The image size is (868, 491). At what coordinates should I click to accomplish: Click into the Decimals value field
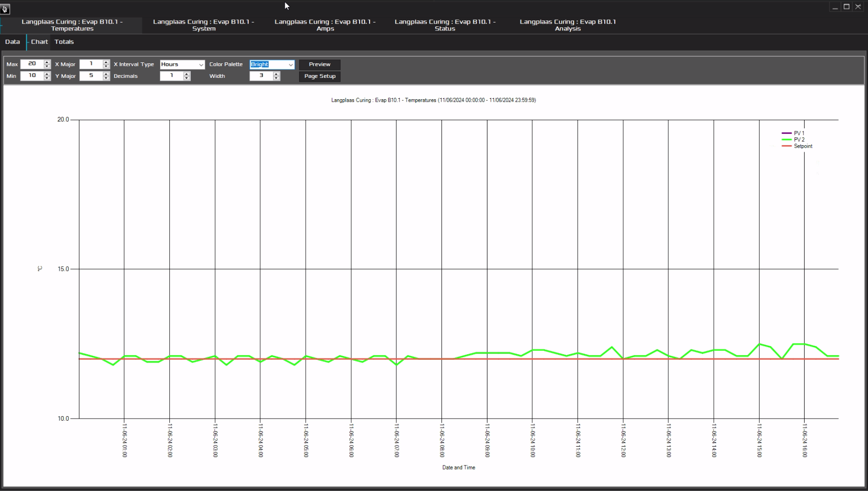click(x=171, y=76)
